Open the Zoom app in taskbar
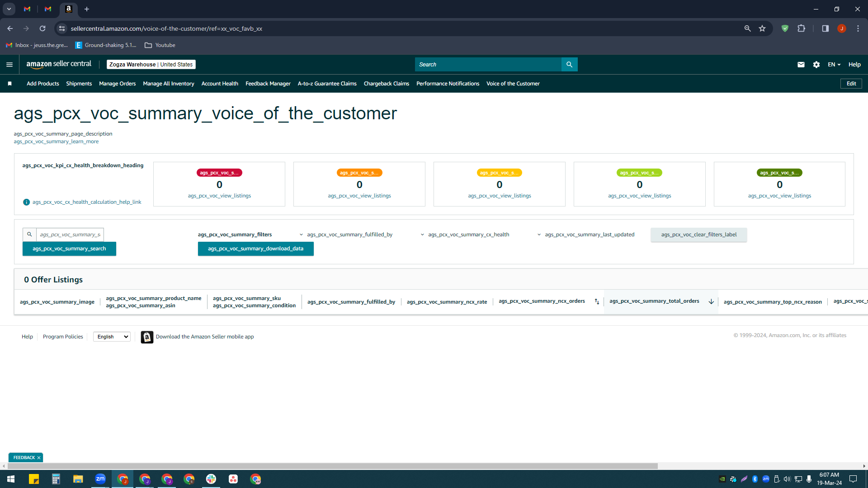The height and width of the screenshot is (488, 868). 100,479
